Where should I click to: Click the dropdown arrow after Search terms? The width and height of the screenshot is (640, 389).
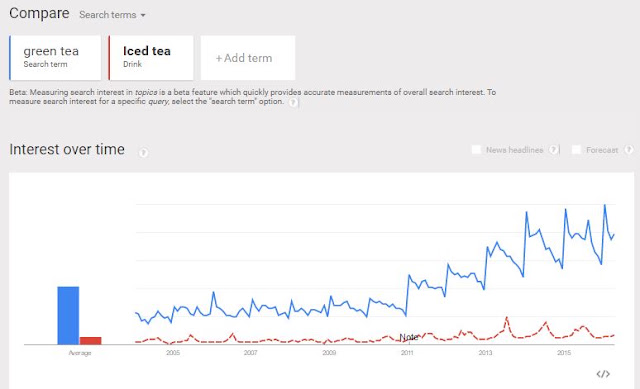pos(143,16)
